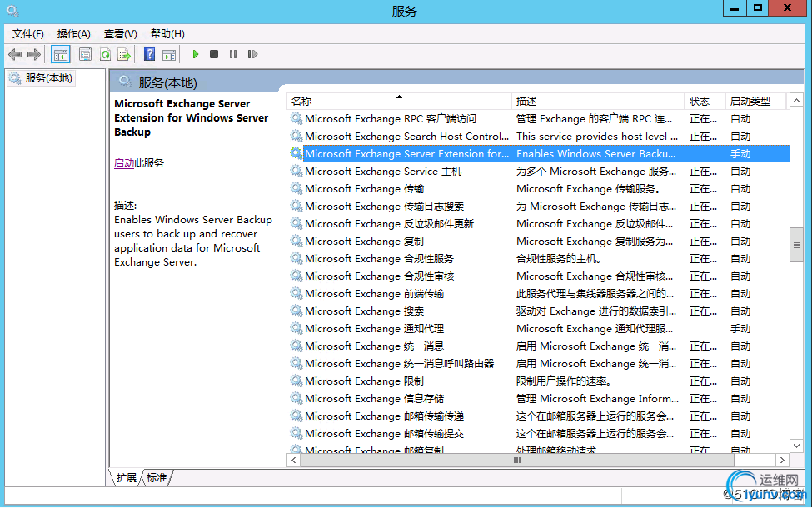Click gear icon of Microsoft Exchange 复制 row
The width and height of the screenshot is (812, 508).
click(x=296, y=241)
